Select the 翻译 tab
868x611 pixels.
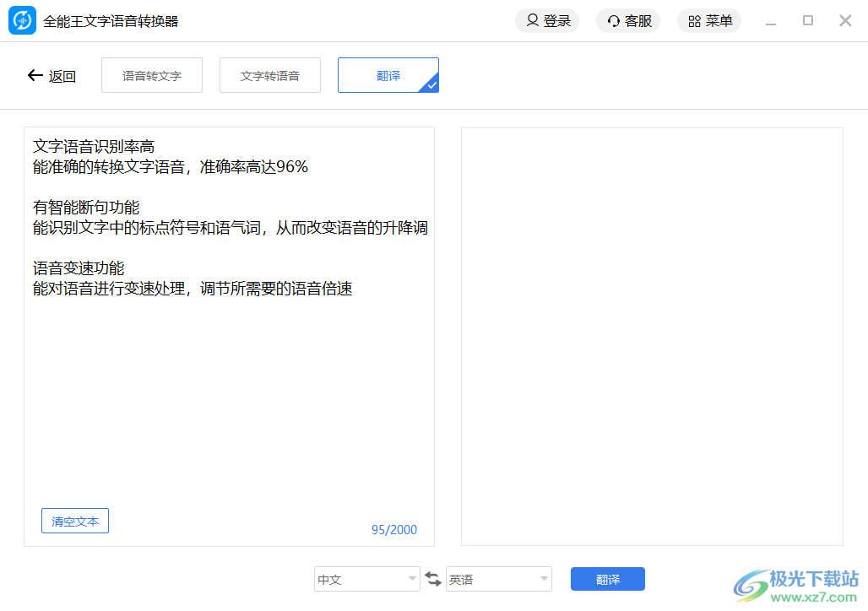tap(388, 75)
